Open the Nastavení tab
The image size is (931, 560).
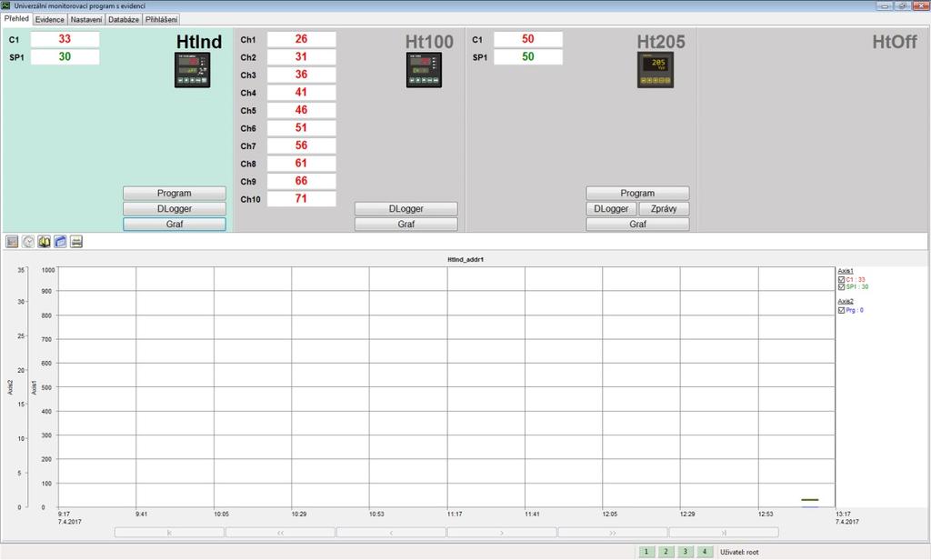86,20
